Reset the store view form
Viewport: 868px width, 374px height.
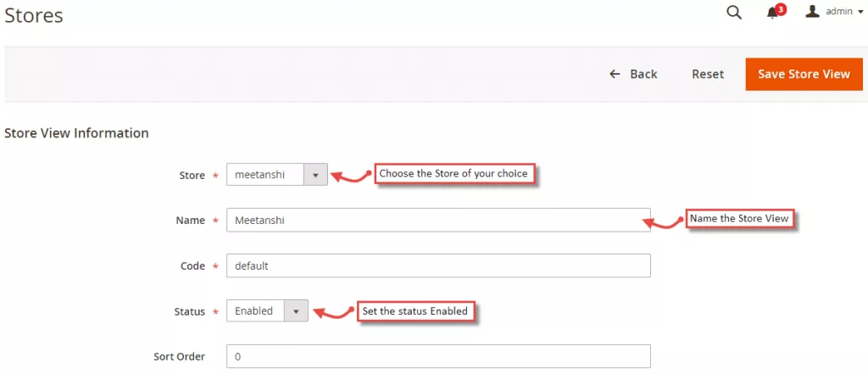click(708, 74)
